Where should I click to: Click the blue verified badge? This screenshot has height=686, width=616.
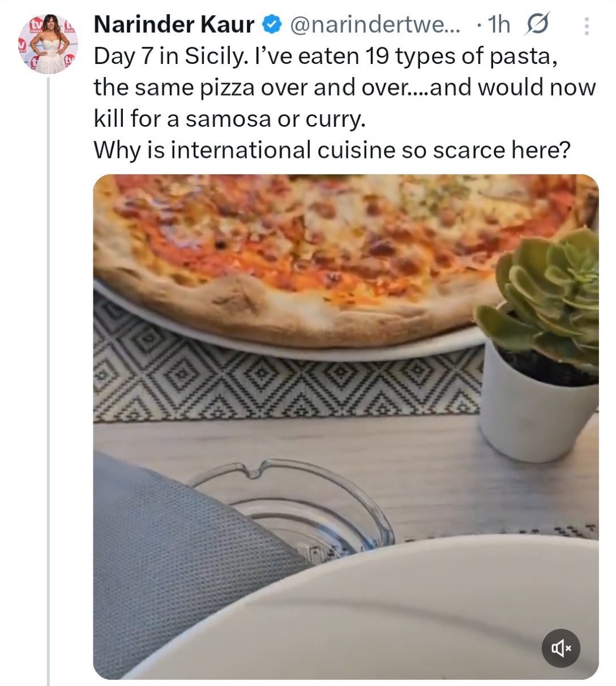tap(272, 25)
